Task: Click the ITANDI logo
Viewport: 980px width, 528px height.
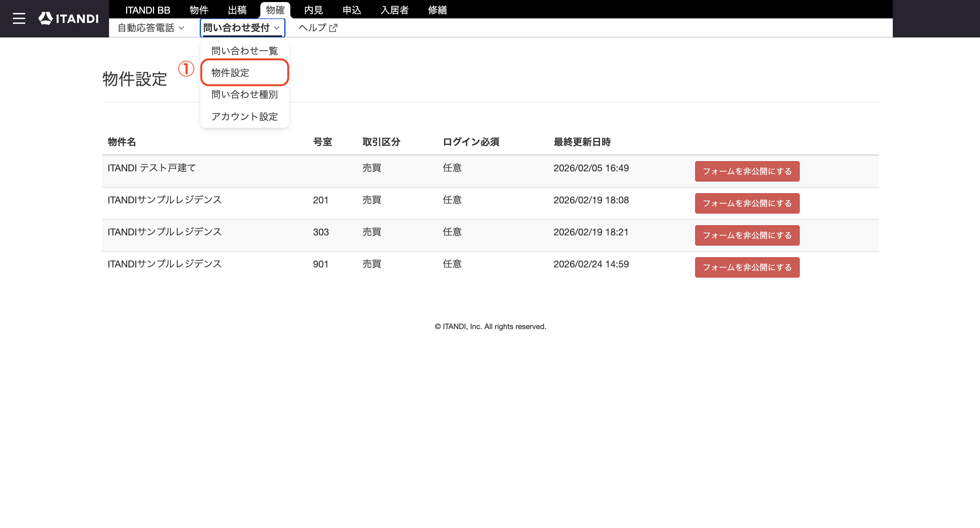Action: point(68,18)
